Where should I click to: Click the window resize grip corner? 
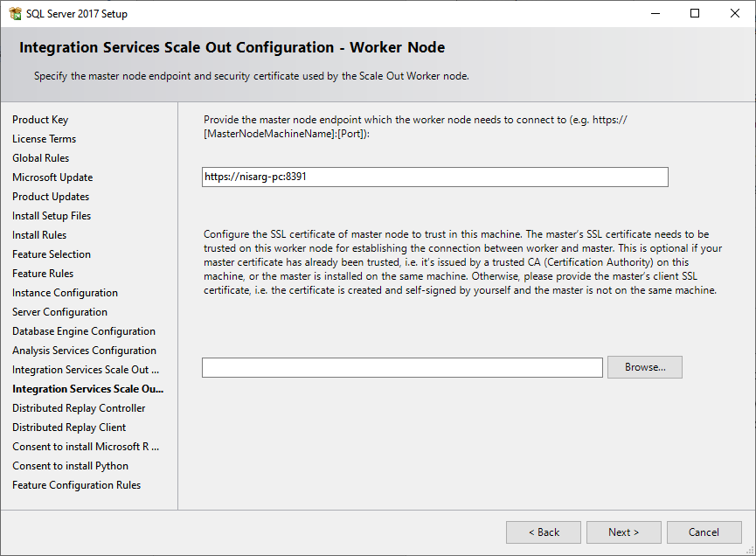coord(750,550)
